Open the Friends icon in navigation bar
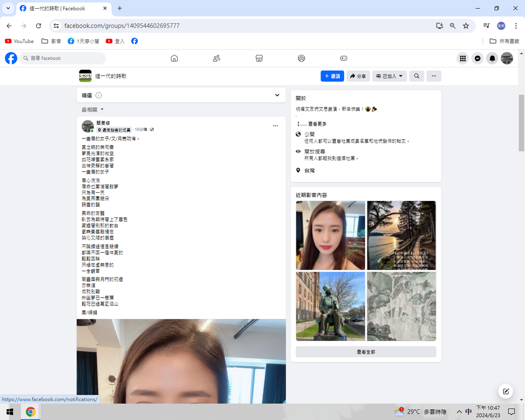Screen dimensions: 525x420 pyautogui.click(x=216, y=58)
